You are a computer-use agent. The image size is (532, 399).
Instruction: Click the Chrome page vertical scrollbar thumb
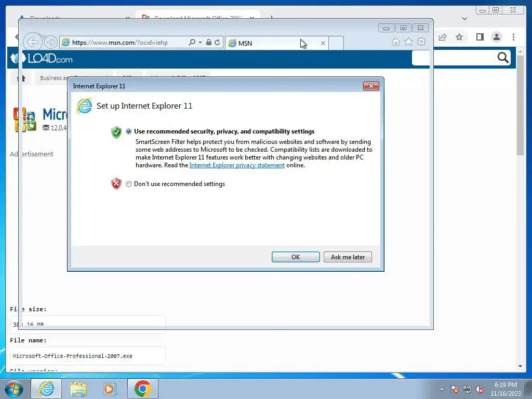point(520,105)
